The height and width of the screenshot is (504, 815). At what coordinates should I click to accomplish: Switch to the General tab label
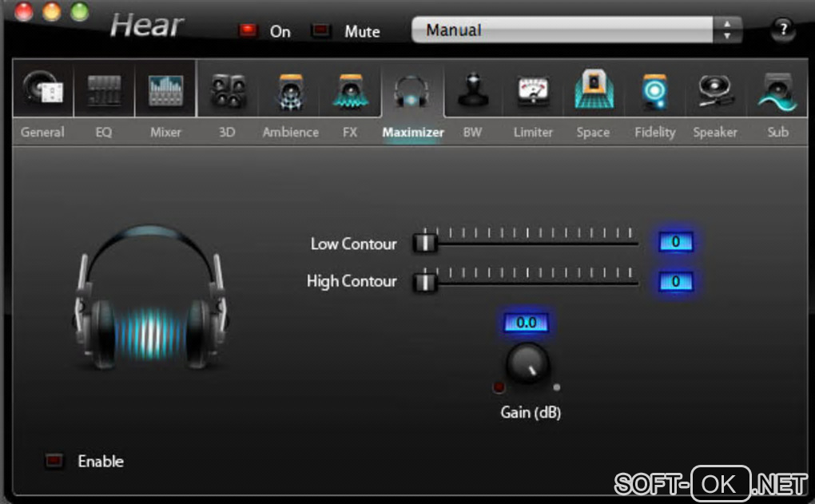[x=42, y=132]
